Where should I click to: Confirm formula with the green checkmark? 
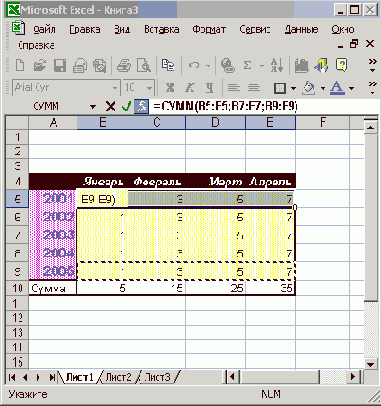pos(126,107)
